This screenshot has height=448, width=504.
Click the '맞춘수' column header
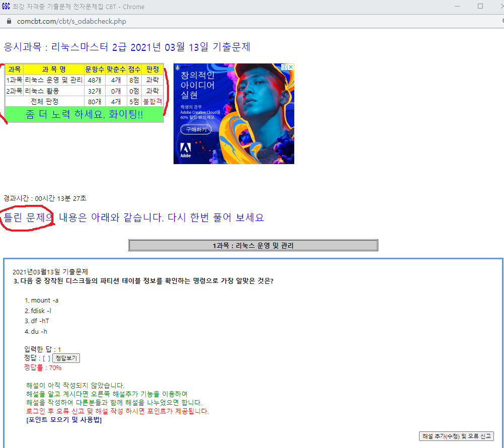(116, 69)
